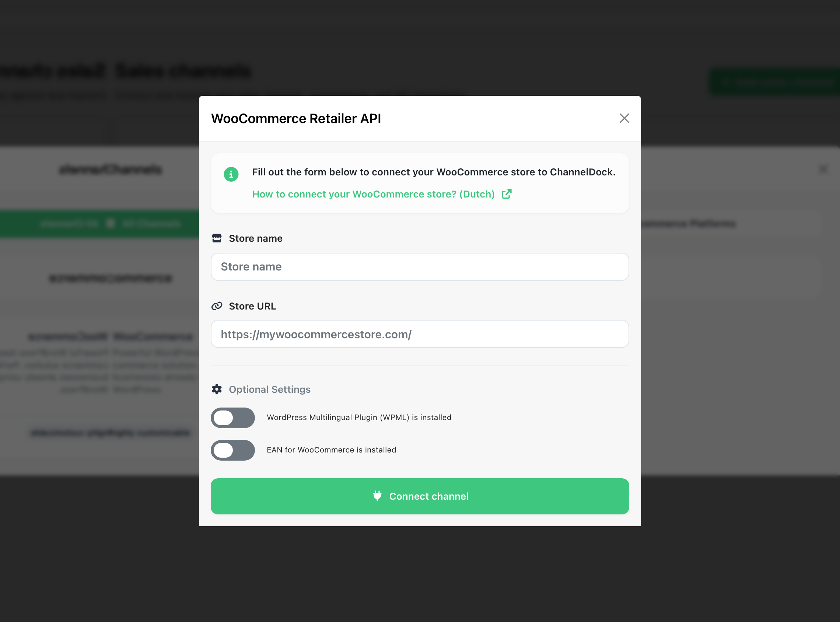Enable the WPML is installed toggle
The image size is (840, 622).
point(232,417)
